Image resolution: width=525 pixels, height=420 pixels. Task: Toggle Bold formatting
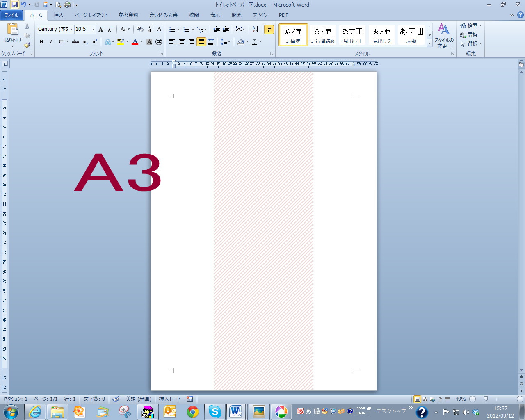[x=41, y=42]
